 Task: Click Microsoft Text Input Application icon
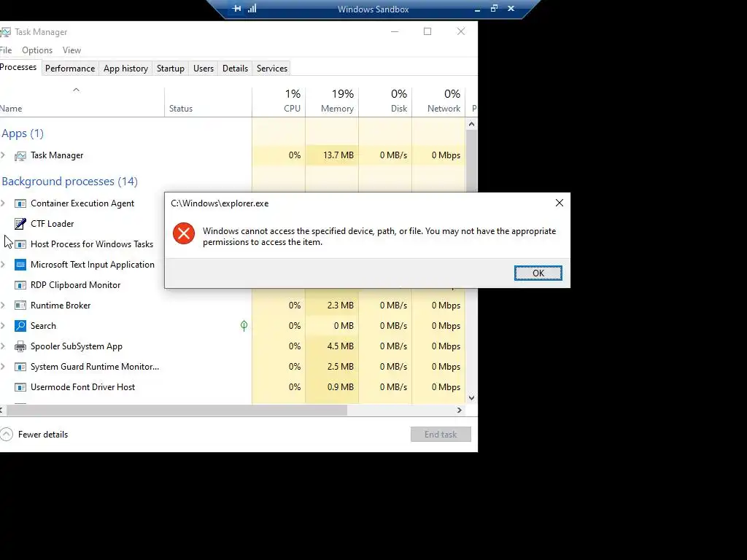[20, 265]
